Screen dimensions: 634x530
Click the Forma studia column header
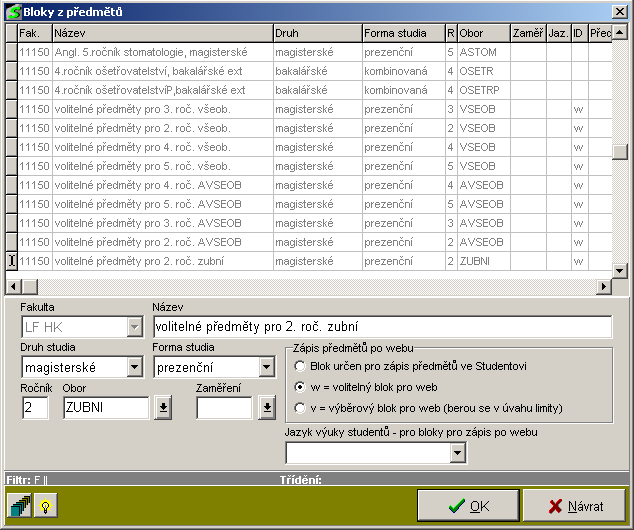point(402,33)
